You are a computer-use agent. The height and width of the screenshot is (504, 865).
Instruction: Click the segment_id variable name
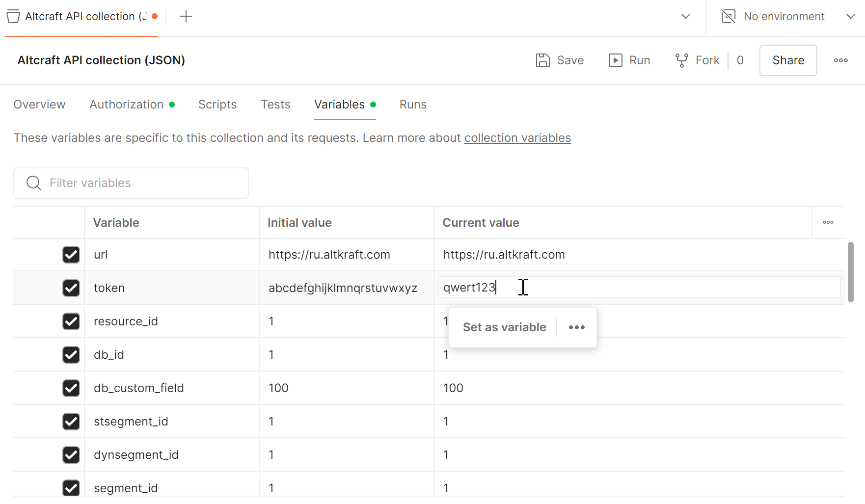[126, 488]
